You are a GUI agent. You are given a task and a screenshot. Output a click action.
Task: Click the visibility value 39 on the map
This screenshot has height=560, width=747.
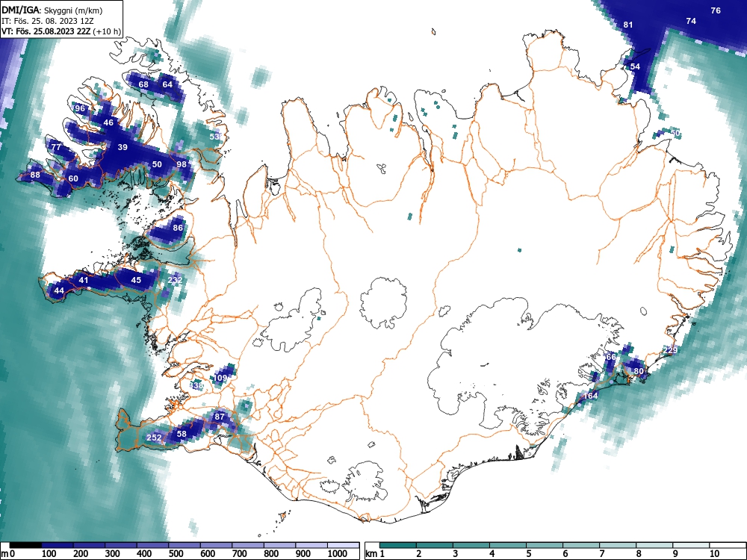click(x=123, y=147)
